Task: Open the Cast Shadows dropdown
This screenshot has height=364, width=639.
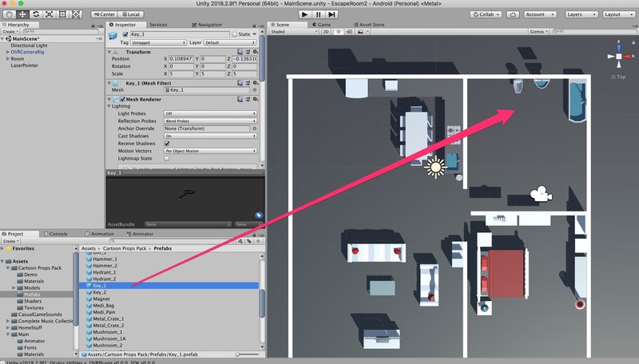Action: [210, 136]
